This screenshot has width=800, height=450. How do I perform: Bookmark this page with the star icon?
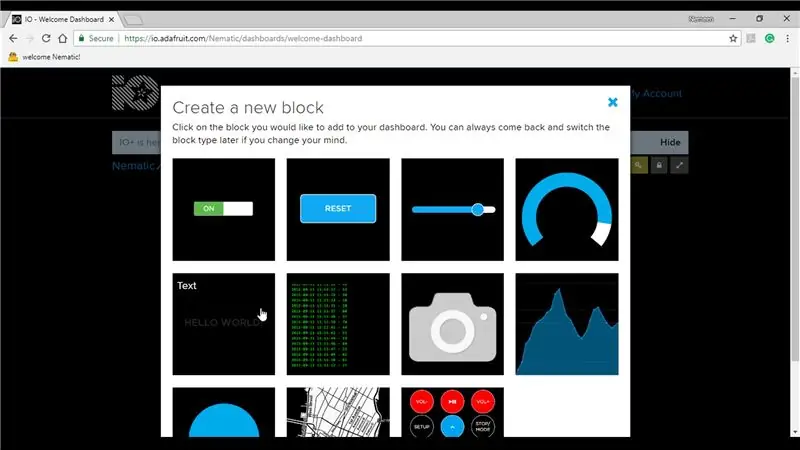[733, 38]
